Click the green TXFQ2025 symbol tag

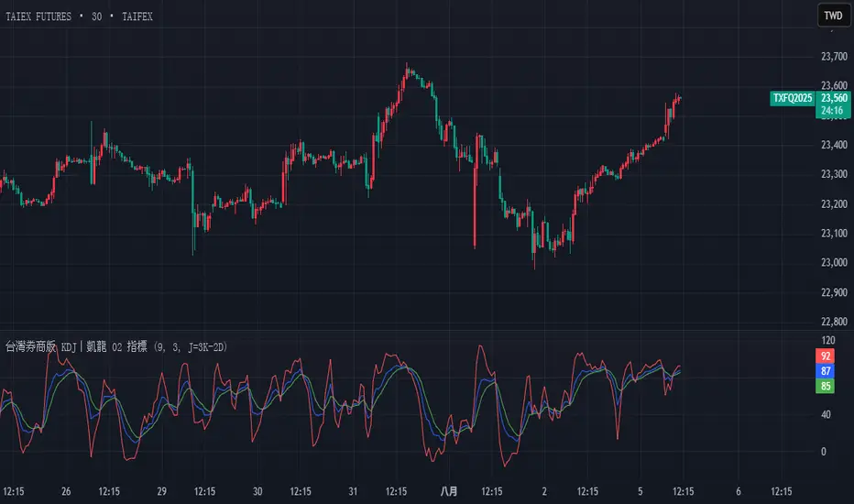pyautogui.click(x=794, y=98)
